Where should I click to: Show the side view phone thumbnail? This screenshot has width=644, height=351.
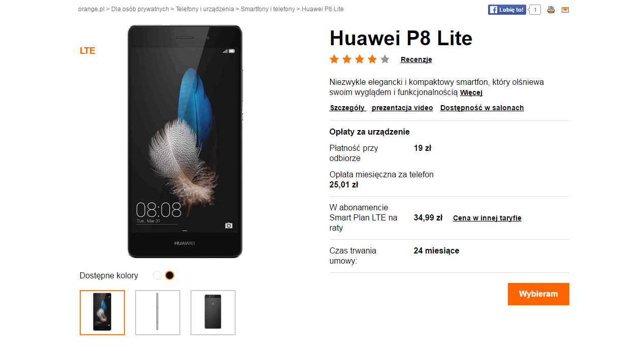coord(157,312)
